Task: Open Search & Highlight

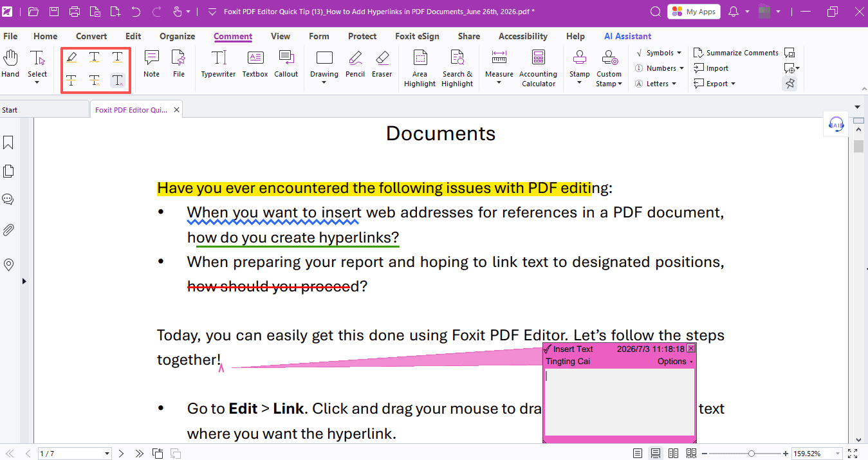Action: coord(457,68)
